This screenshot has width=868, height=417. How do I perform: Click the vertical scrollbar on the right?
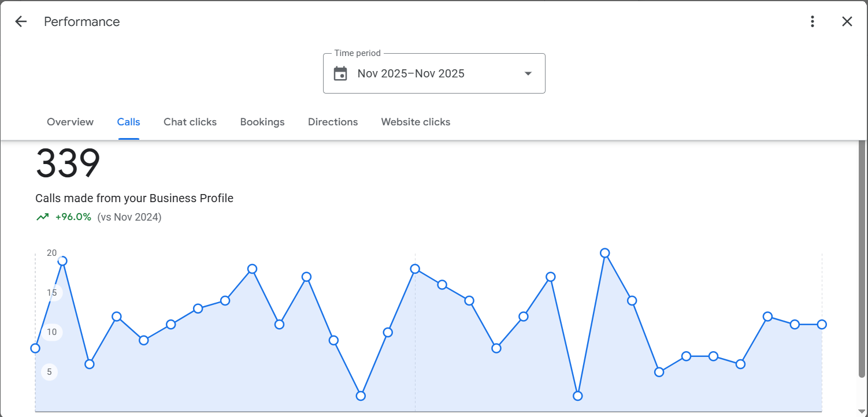click(862, 260)
